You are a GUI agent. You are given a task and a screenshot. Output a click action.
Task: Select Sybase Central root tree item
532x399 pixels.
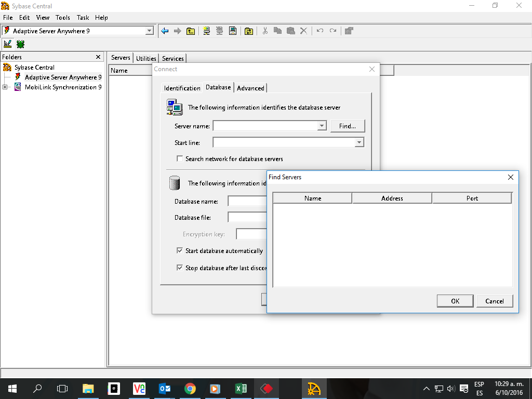click(34, 67)
